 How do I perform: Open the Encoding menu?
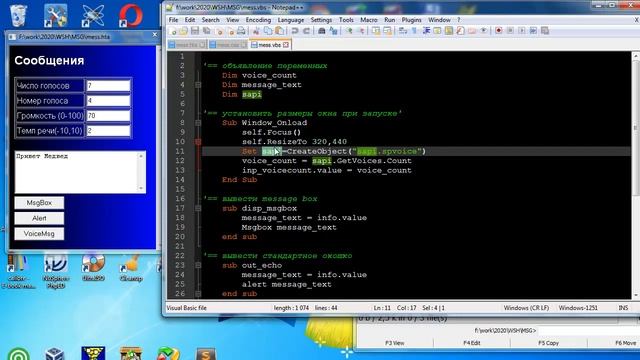[258, 20]
